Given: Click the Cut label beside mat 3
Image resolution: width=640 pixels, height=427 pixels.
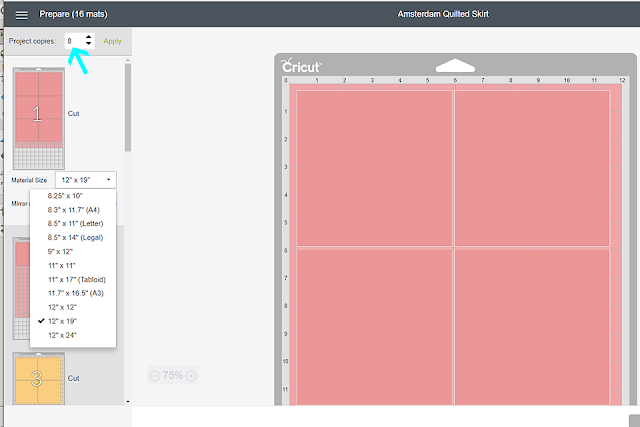Looking at the screenshot, I should 73,378.
